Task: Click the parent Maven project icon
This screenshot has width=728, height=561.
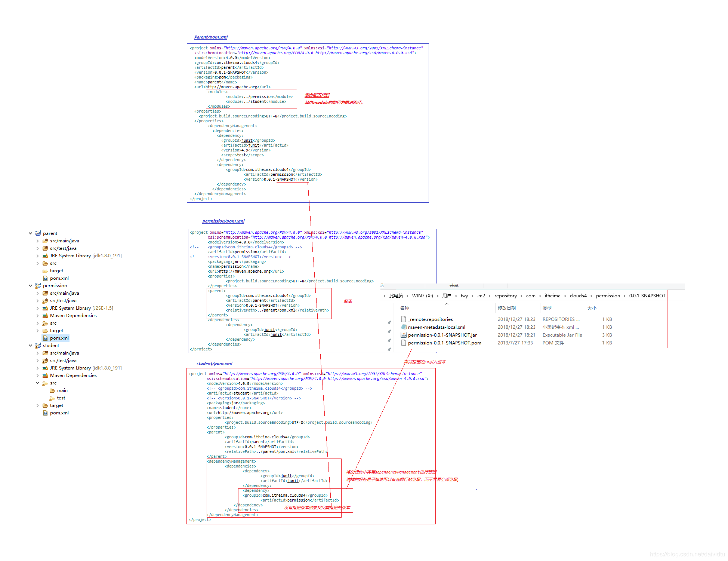Action: click(38, 233)
